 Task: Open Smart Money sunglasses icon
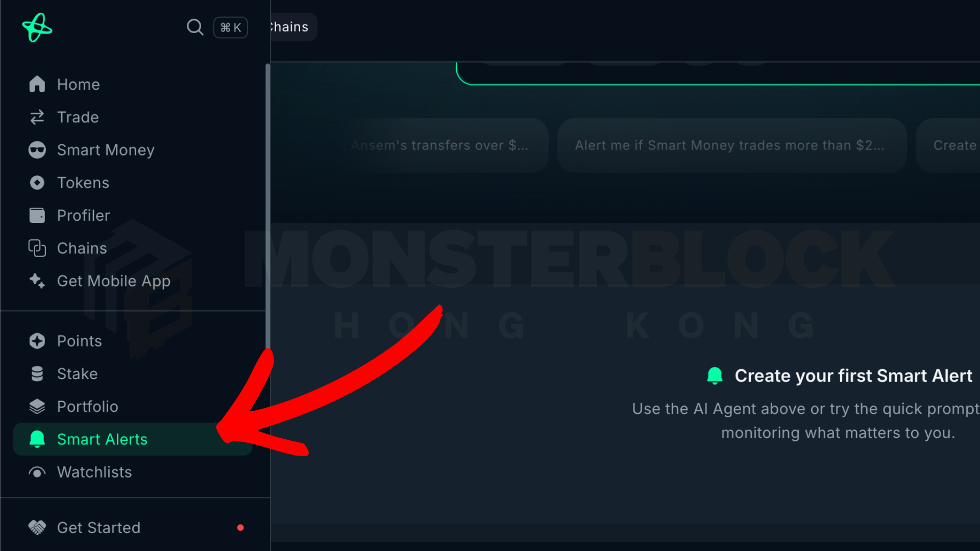point(37,150)
